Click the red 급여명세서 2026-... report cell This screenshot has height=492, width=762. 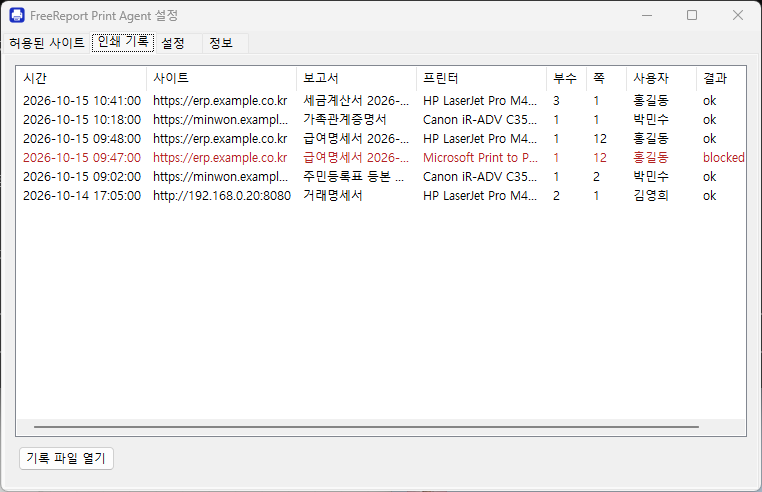point(356,158)
